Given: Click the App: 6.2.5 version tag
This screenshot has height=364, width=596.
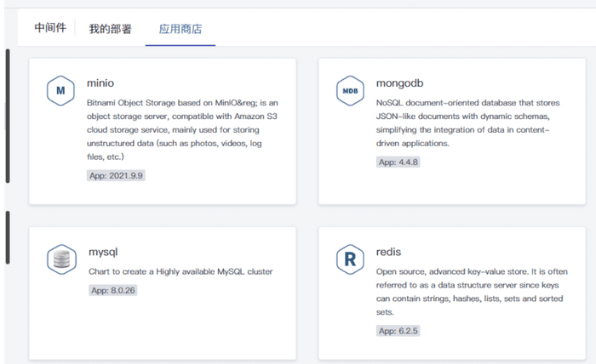Looking at the screenshot, I should coord(398,331).
